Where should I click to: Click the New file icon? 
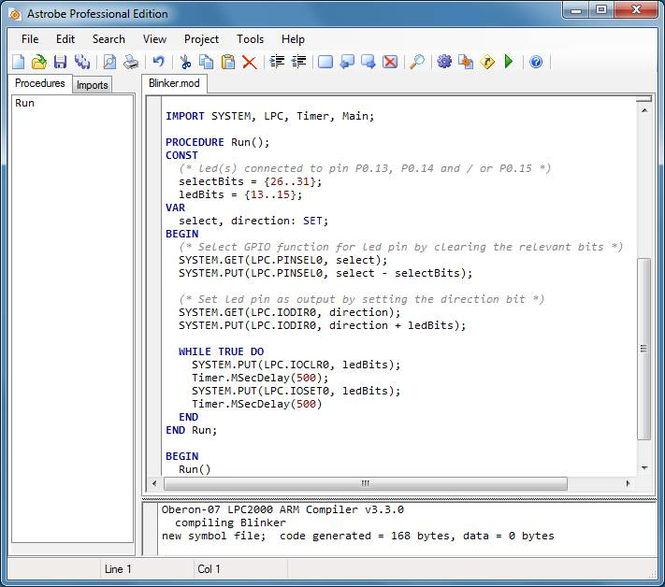tap(19, 62)
